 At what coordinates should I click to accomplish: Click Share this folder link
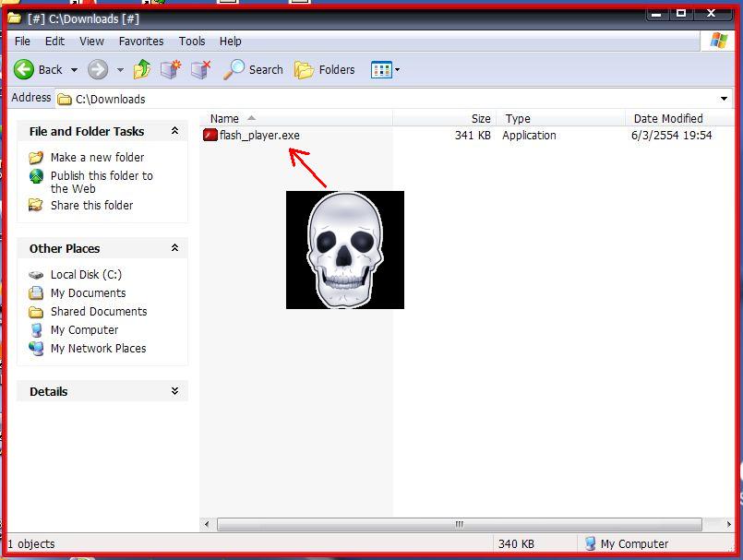click(x=92, y=205)
